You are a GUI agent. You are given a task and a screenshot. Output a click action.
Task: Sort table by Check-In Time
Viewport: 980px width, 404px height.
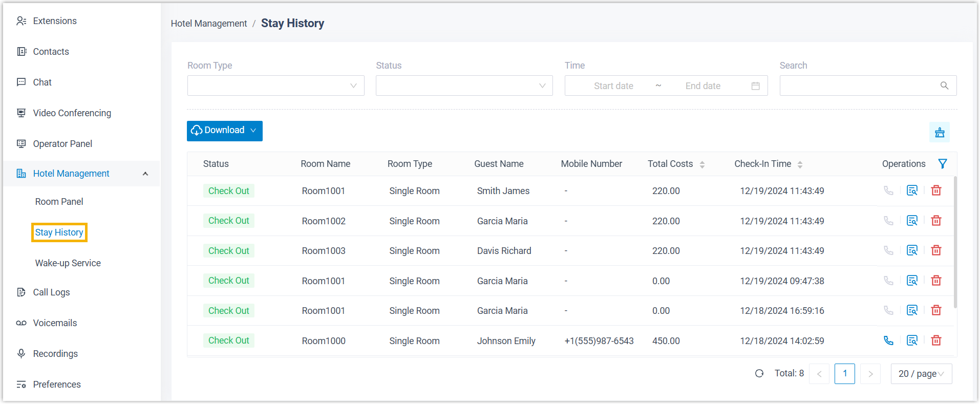[800, 164]
